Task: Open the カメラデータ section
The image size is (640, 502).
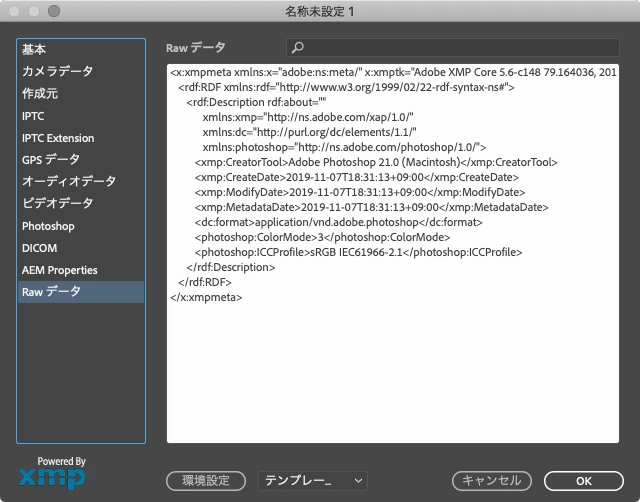Action: coord(80,71)
